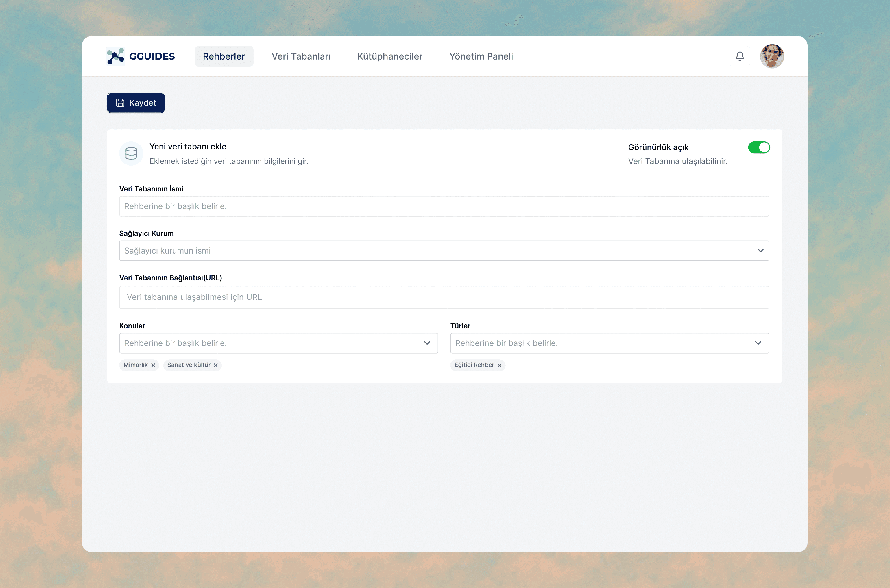Go to Veri Tabanları tab
Viewport: 890px width, 588px height.
301,56
